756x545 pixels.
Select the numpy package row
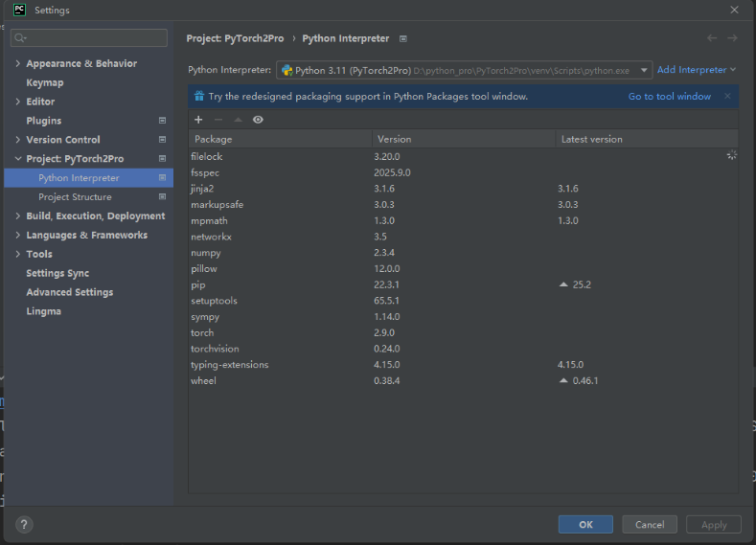[x=463, y=253]
